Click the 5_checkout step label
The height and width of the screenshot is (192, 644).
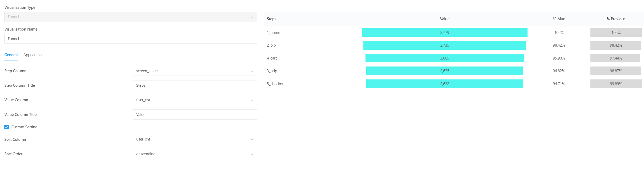tap(276, 84)
